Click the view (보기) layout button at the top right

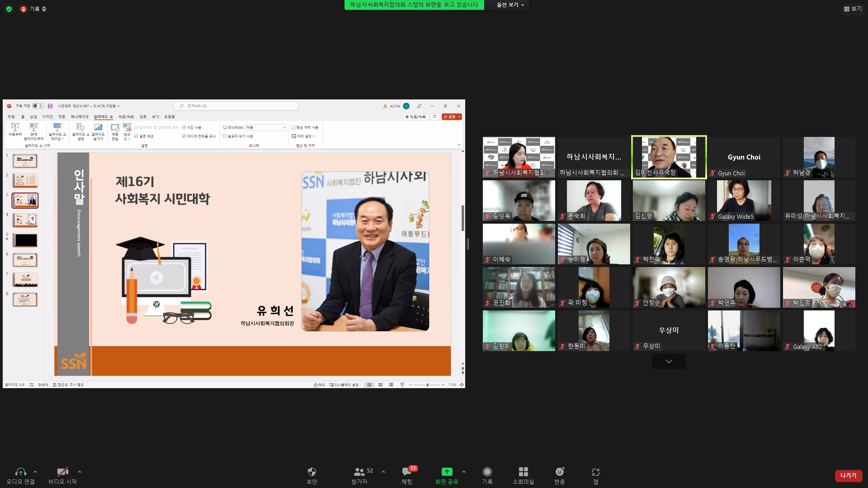coord(853,9)
